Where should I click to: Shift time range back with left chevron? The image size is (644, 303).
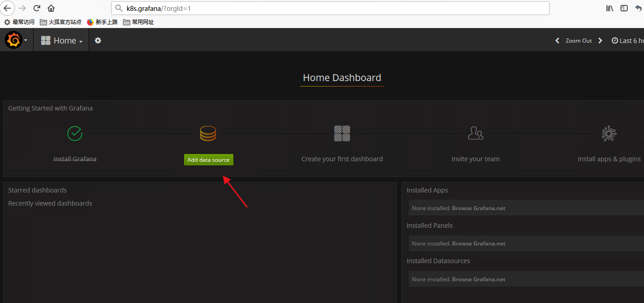tap(557, 40)
